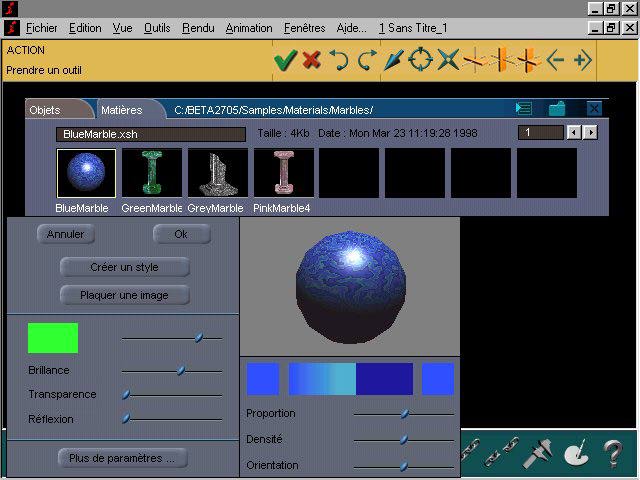Click the second orange axis plane icon
This screenshot has width=640, height=480.
click(502, 60)
